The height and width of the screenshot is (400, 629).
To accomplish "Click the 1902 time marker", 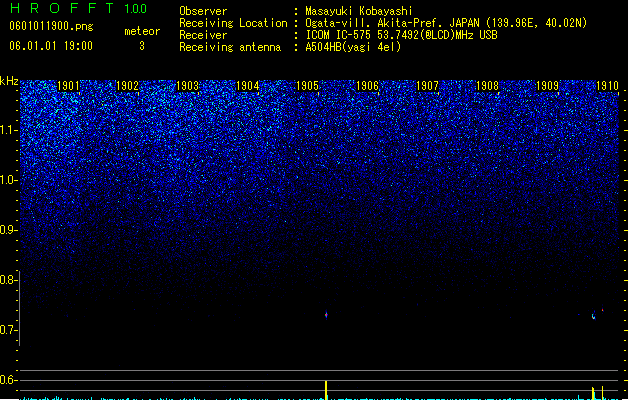I will tap(127, 86).
